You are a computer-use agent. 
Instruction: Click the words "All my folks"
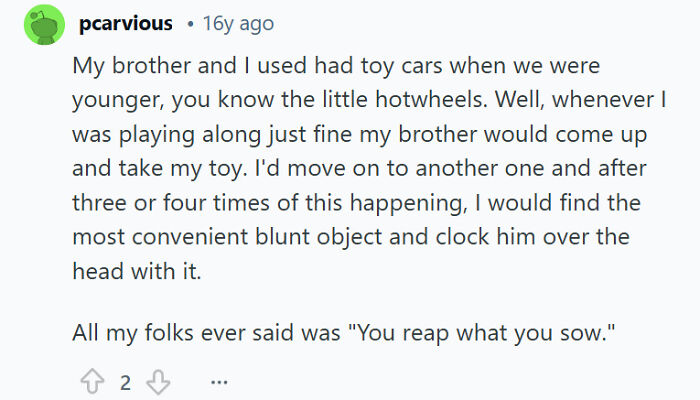coord(126,334)
